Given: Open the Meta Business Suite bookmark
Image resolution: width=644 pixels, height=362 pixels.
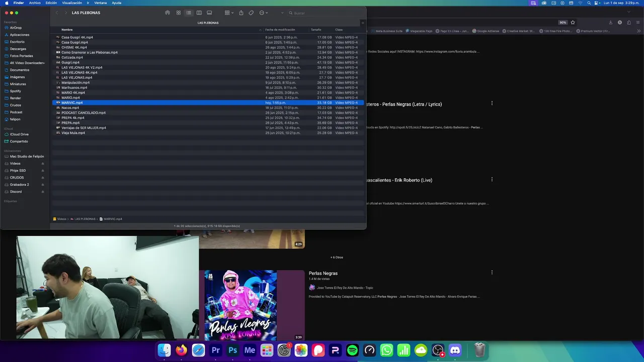Looking at the screenshot, I should 386,31.
